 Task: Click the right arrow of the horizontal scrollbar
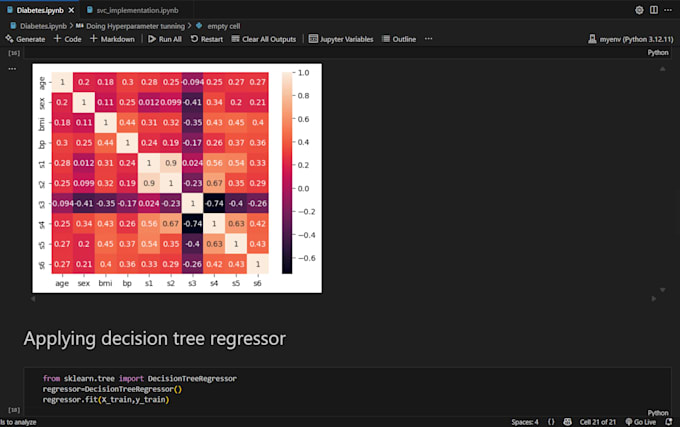(654, 299)
